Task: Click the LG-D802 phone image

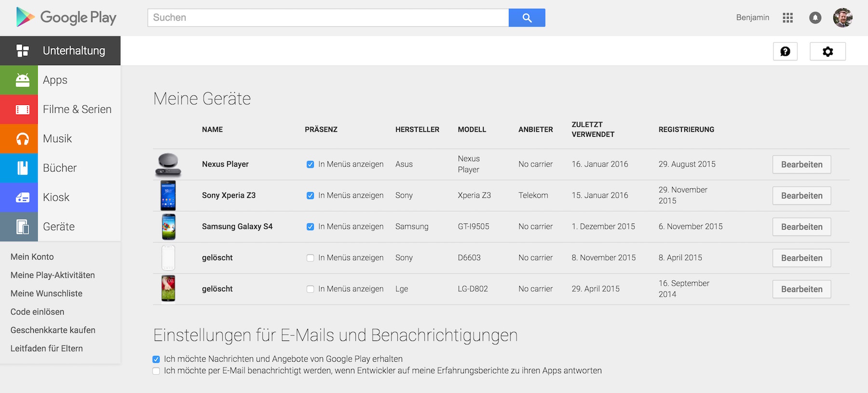Action: point(168,289)
